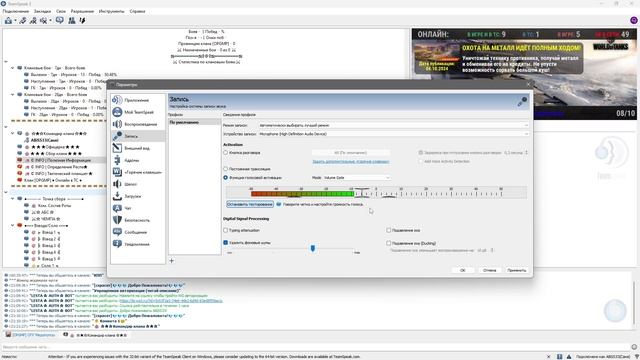Viewport: 640px width, 360px height.
Task: Open the Capture Device Microphone dropdown
Action: point(393,134)
